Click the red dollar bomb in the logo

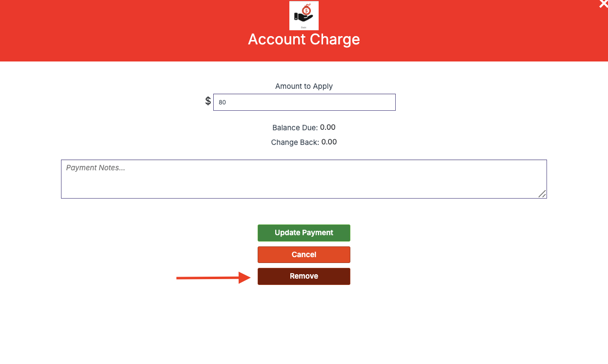306,10
